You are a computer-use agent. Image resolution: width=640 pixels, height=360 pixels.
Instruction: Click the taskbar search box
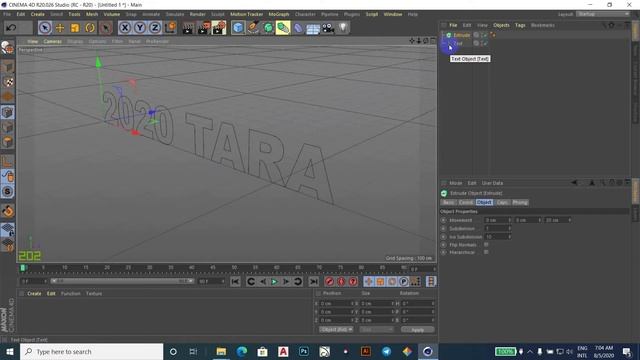(91, 351)
